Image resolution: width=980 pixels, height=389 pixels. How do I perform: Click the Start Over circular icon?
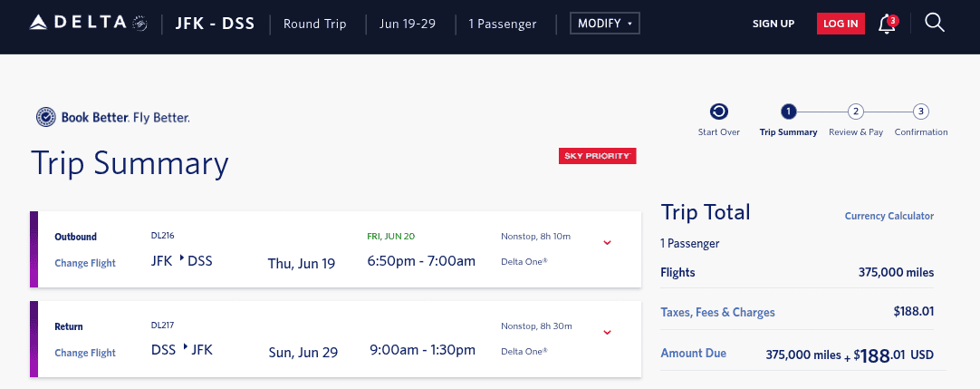pos(719,112)
